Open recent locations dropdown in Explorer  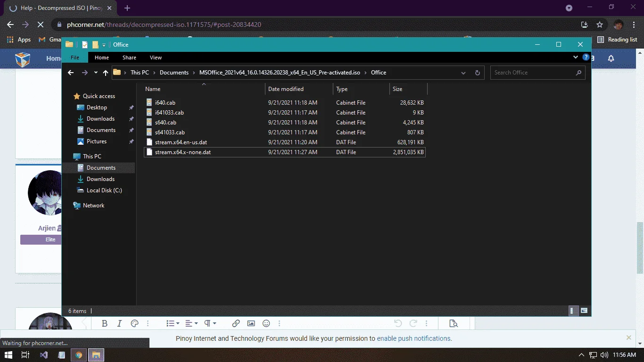[x=96, y=73]
